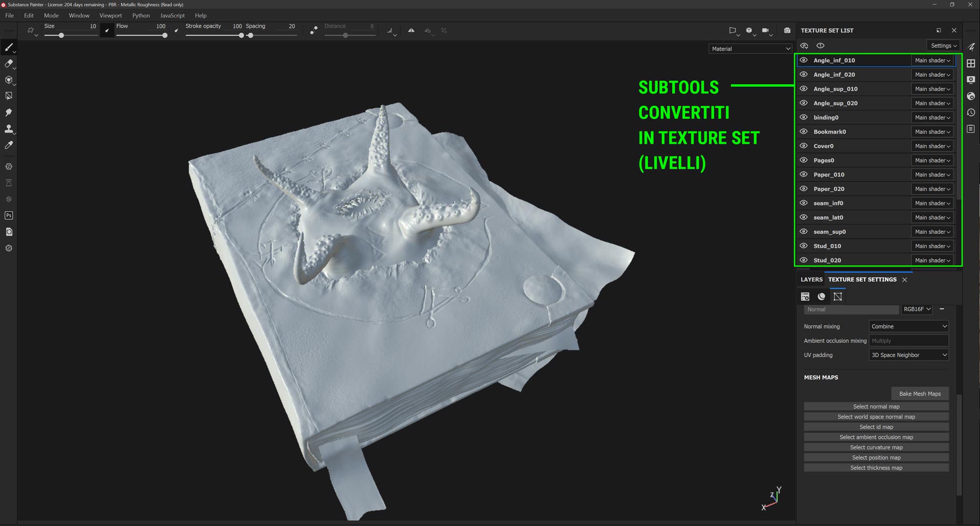Click the Photoshop export icon in left toolbar
The image size is (980, 526).
(x=8, y=216)
